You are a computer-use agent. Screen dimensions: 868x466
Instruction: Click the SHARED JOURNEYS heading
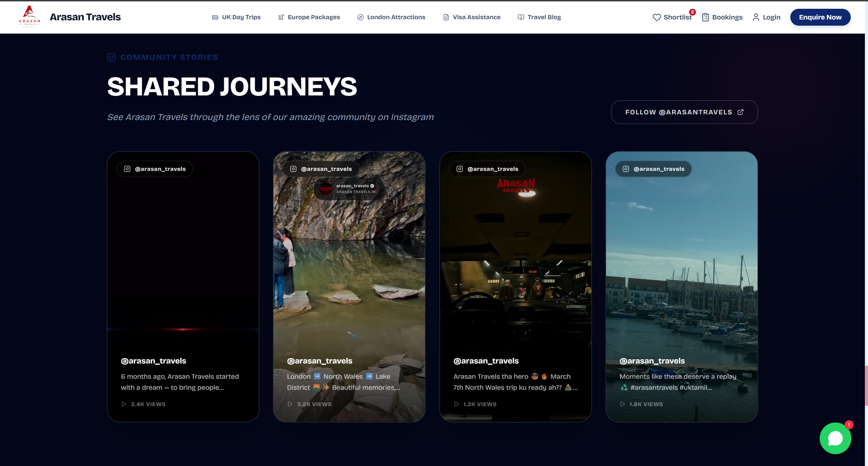(x=232, y=86)
